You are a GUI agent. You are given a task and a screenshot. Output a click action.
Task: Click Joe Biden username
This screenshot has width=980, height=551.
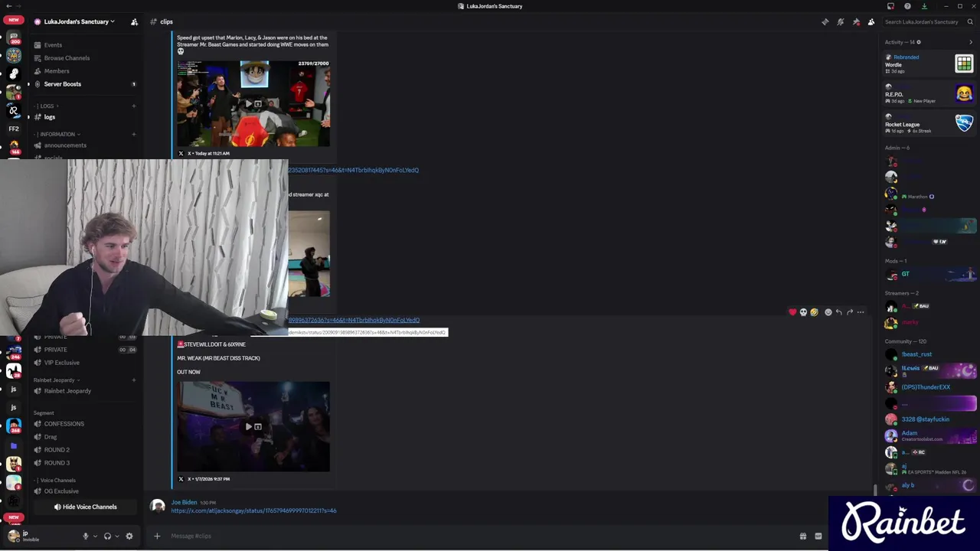click(x=184, y=502)
